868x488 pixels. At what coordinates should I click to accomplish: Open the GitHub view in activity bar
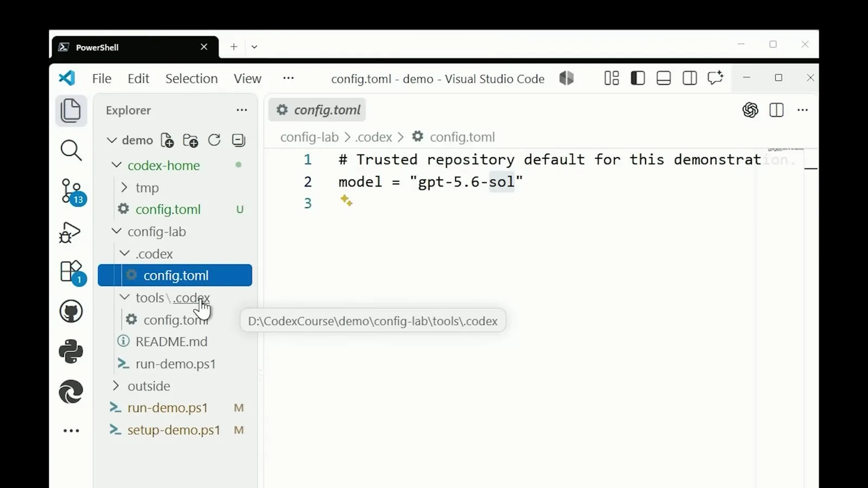pos(71,312)
